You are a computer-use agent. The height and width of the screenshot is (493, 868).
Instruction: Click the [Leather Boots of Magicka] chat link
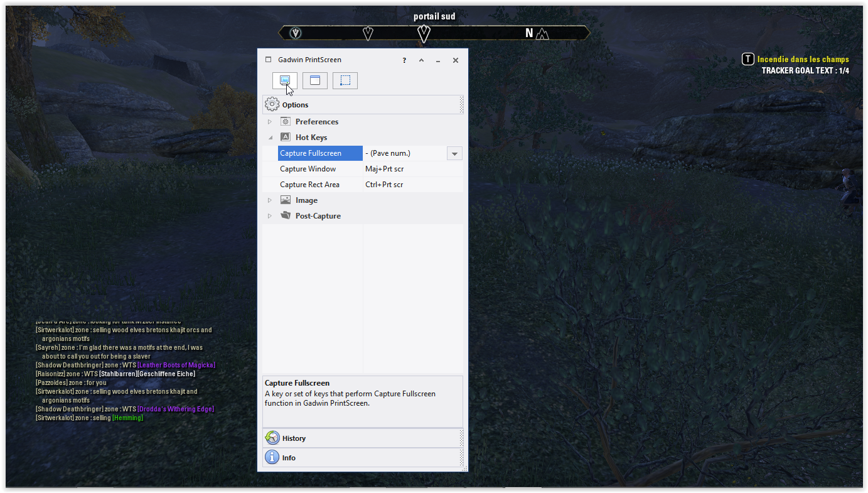176,365
